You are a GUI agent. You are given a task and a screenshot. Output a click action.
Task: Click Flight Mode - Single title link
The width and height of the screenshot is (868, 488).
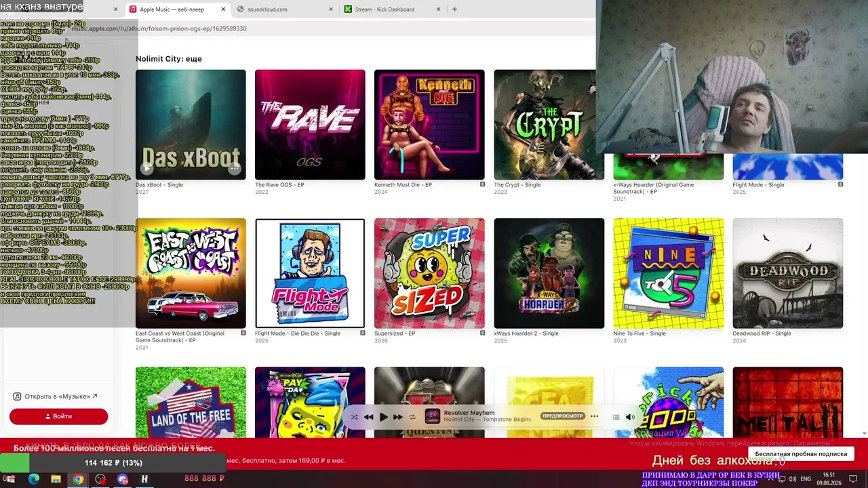tap(758, 184)
